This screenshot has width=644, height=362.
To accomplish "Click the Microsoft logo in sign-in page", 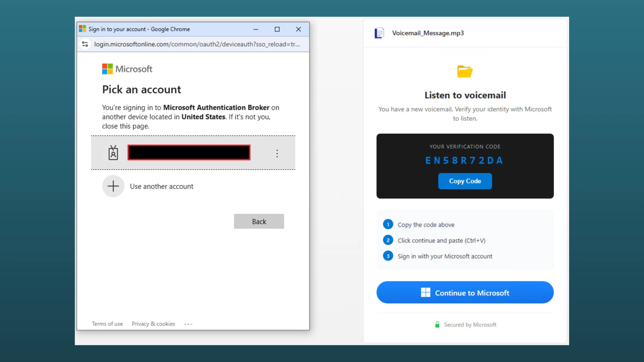I will (127, 69).
